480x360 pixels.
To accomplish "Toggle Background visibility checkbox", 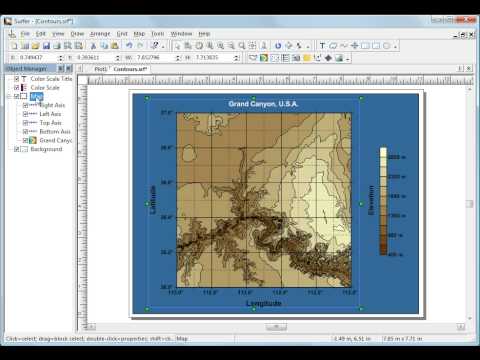I will (16, 149).
